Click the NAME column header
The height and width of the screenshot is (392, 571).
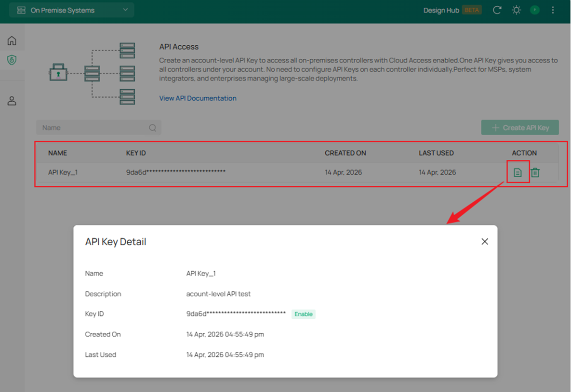[57, 153]
